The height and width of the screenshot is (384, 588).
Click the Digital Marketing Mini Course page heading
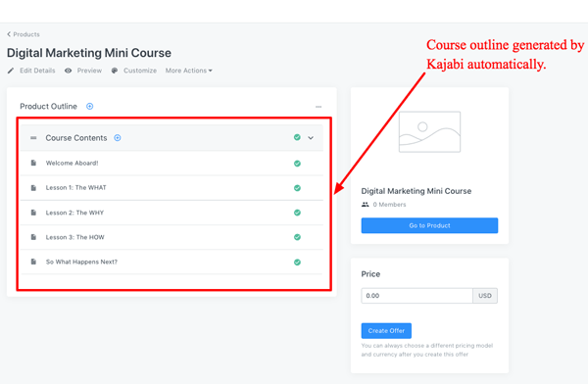89,53
